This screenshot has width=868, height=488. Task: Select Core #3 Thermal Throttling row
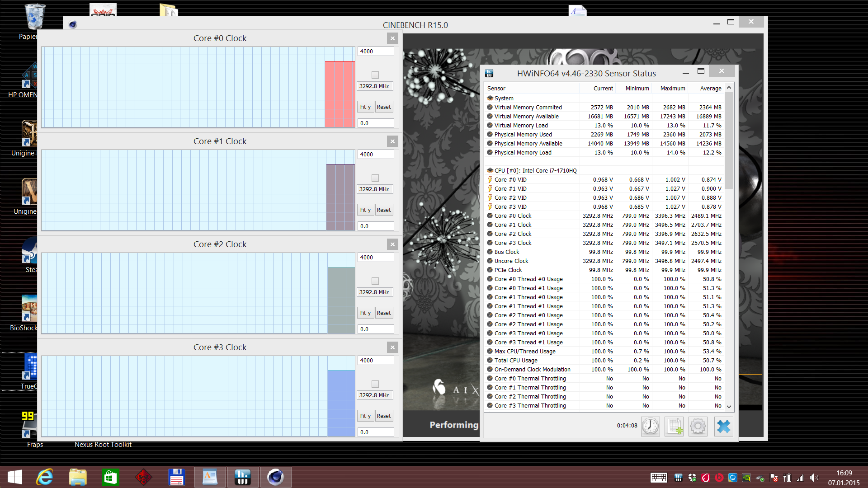point(605,406)
